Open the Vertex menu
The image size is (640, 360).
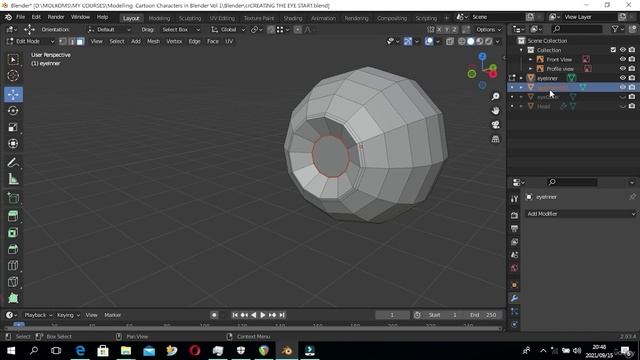point(174,41)
